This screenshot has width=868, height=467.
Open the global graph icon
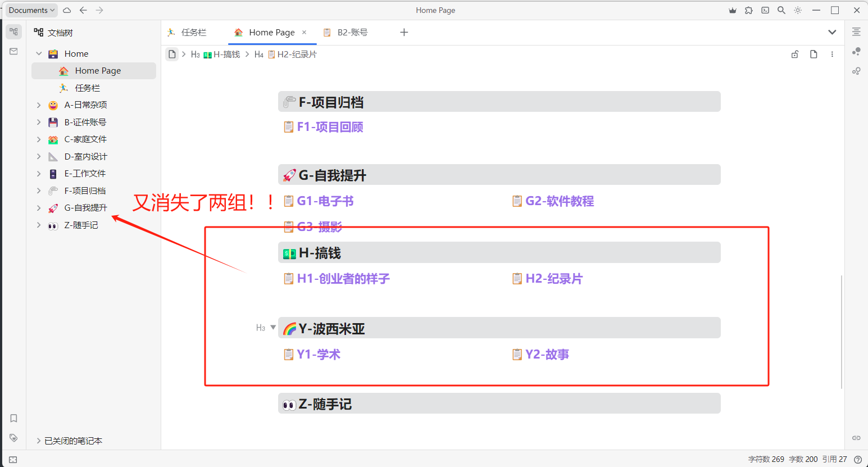point(856,71)
